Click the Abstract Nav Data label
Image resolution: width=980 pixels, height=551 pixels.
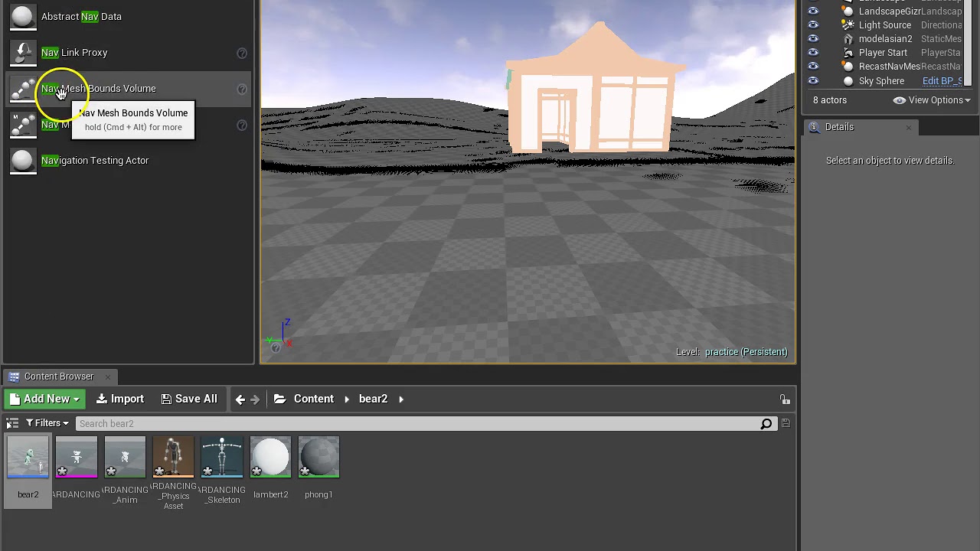(81, 16)
